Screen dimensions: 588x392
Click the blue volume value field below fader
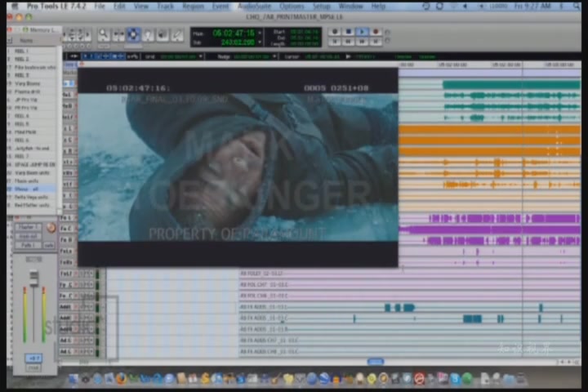33,359
